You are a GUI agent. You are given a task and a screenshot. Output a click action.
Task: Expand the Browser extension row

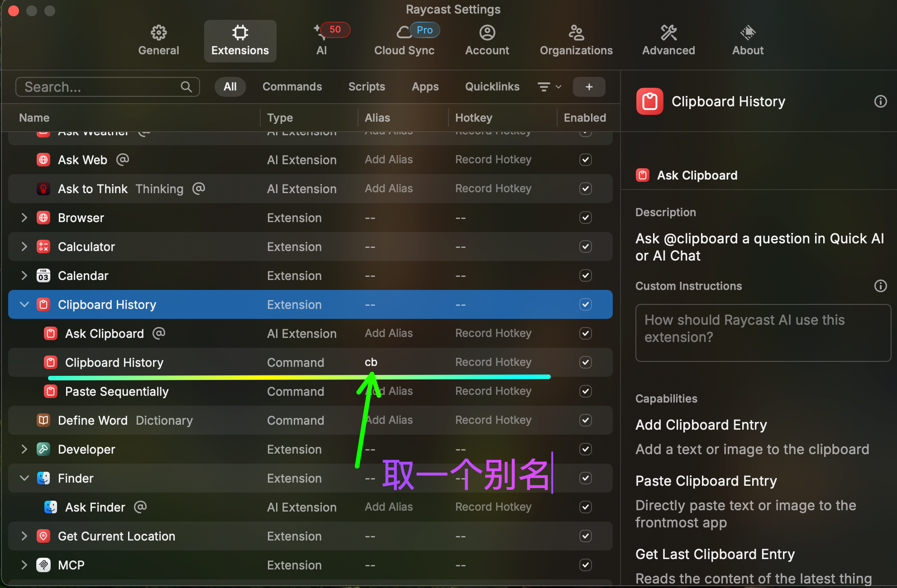[x=24, y=218]
